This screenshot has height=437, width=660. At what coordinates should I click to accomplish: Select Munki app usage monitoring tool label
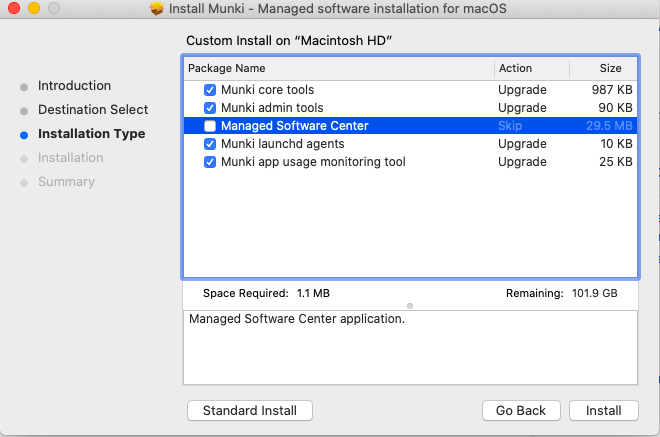(313, 162)
